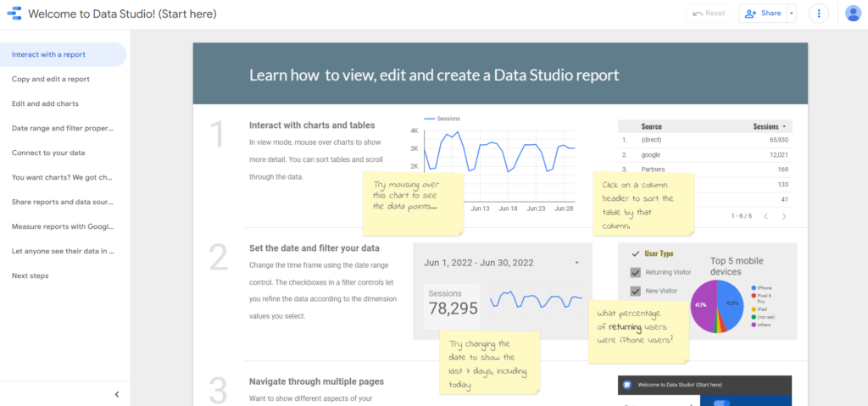868x406 pixels.
Task: Toggle the Returning Visitor checkbox
Action: 636,273
